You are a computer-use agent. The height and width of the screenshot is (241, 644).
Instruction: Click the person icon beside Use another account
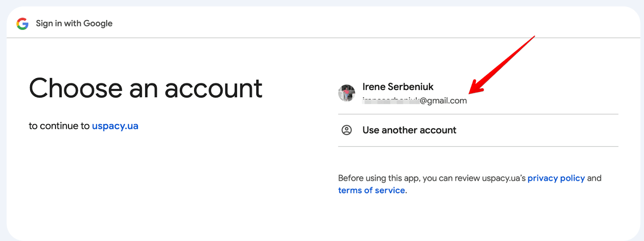[x=347, y=130]
